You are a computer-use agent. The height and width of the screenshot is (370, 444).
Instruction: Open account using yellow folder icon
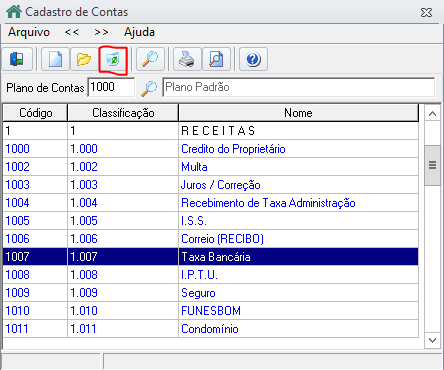[x=84, y=59]
